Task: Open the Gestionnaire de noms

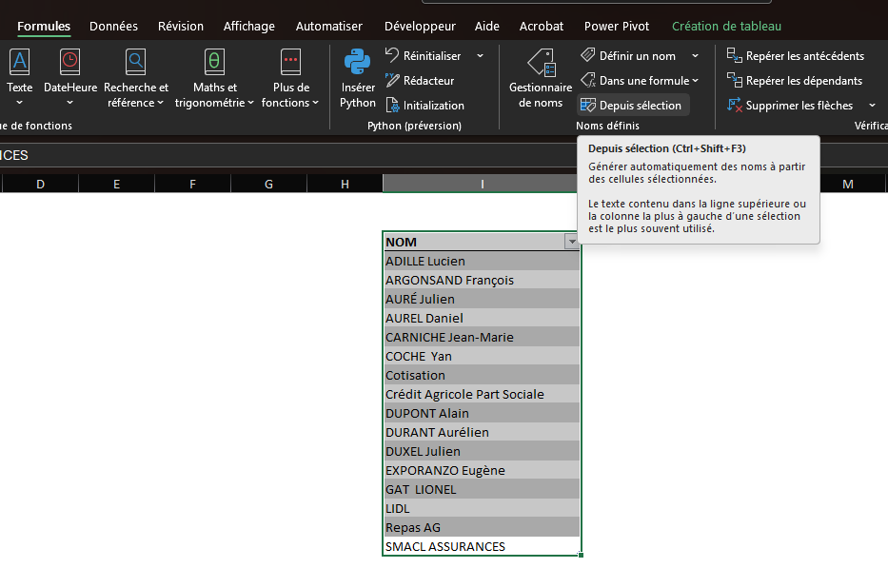Action: tap(541, 64)
